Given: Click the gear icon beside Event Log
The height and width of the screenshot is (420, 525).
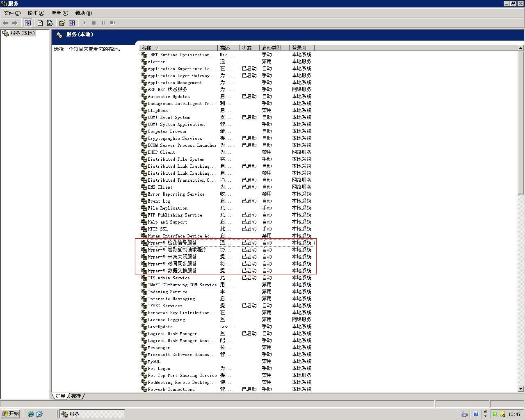Looking at the screenshot, I should tap(144, 201).
